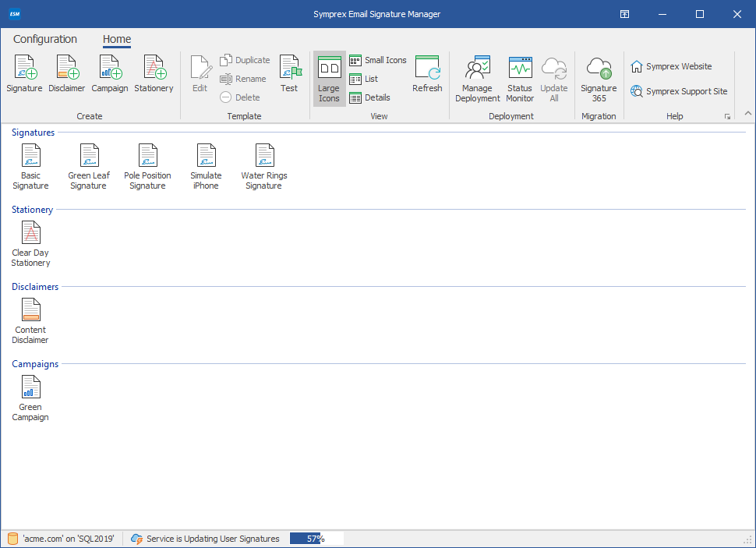Switch to the Configuration tab

point(45,39)
